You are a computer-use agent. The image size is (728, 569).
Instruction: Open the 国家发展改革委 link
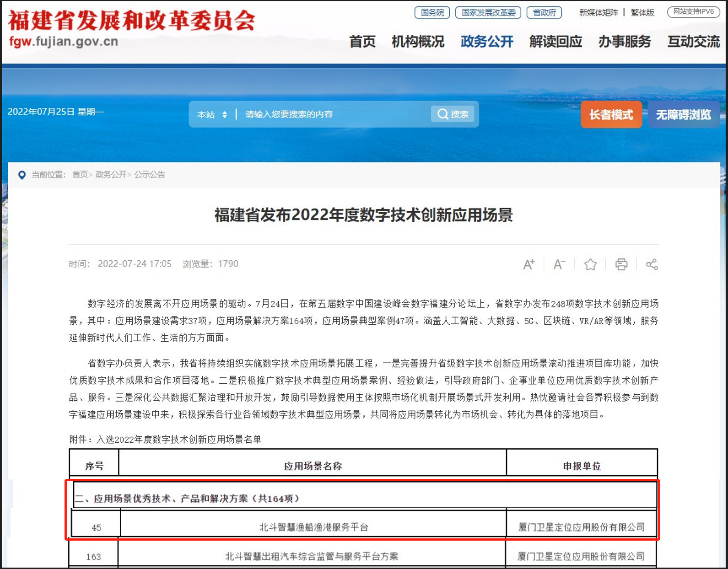coord(488,13)
